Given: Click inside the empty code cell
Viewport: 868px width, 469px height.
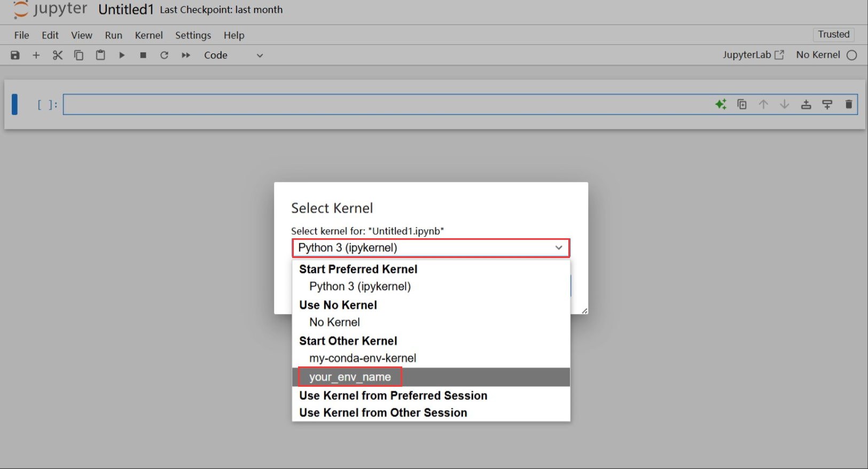Looking at the screenshot, I should click(x=374, y=104).
